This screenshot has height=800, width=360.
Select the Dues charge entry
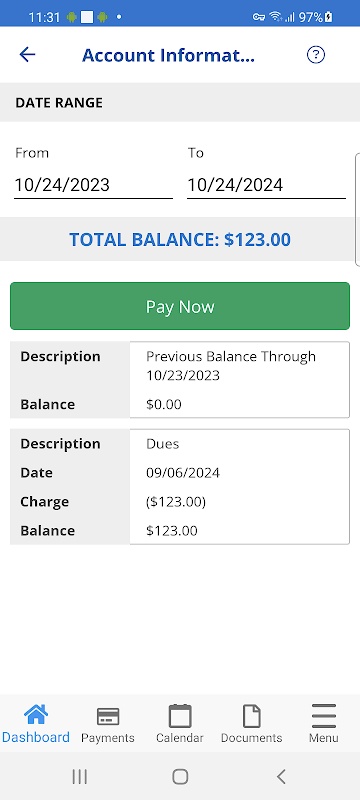180,487
